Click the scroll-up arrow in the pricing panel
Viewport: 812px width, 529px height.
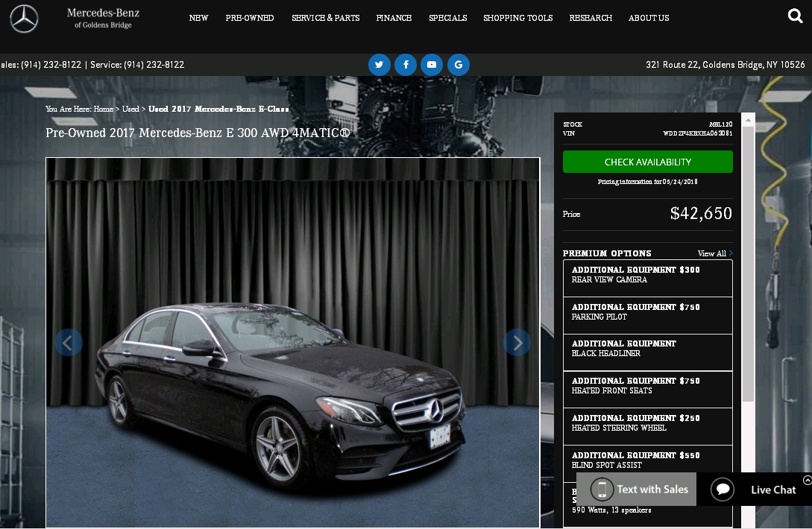748,119
